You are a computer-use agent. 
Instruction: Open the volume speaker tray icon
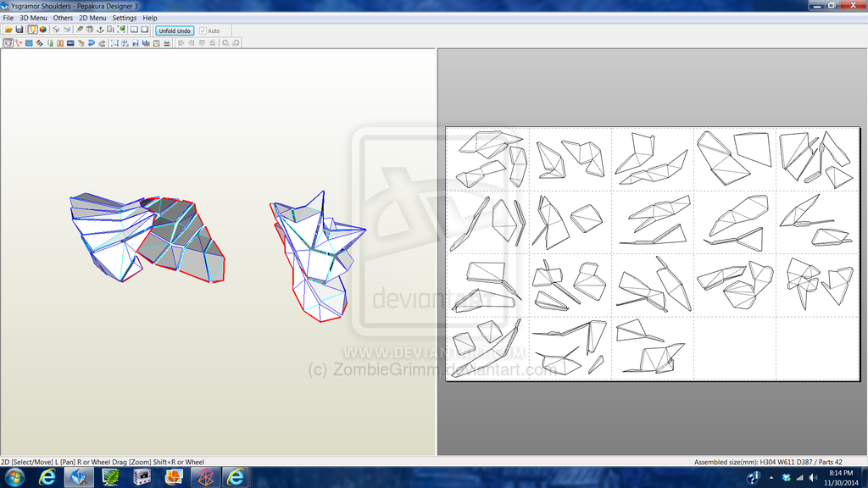click(813, 478)
